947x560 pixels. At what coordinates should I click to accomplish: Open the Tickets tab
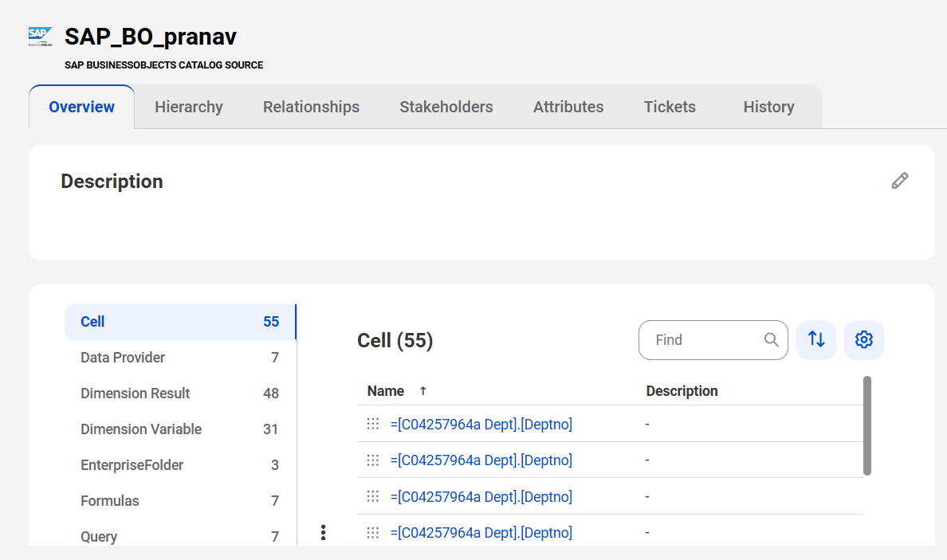pos(670,107)
